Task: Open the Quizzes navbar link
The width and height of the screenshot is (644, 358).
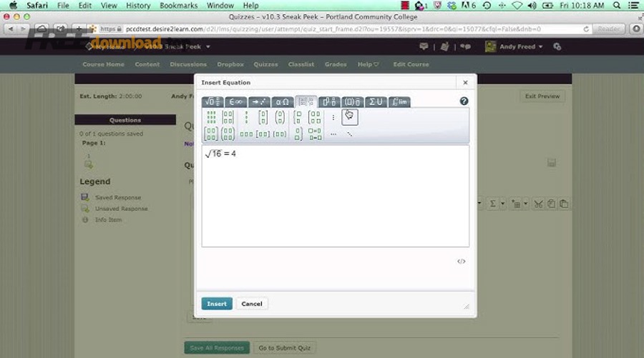Action: tap(265, 64)
